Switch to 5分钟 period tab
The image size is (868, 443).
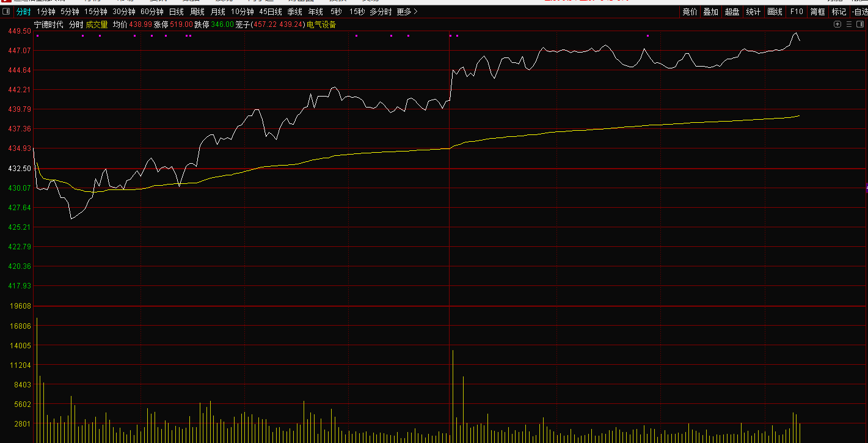pos(70,12)
